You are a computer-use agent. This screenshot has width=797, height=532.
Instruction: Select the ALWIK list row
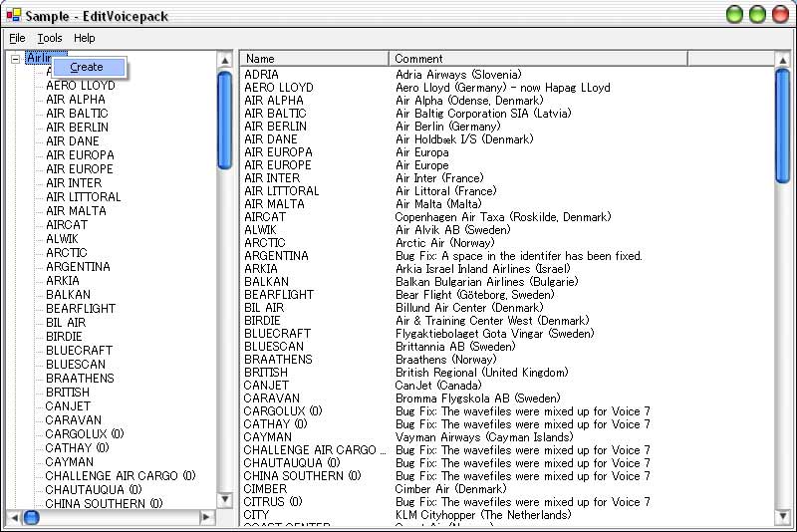[x=506, y=230]
